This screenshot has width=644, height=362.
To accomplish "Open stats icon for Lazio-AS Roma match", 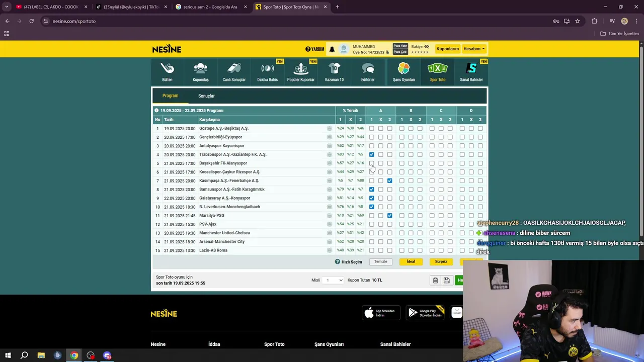I will click(x=330, y=250).
